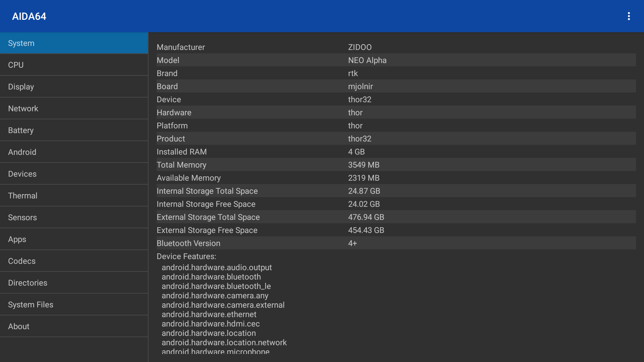Open the Apps section
The image size is (644, 362).
click(74, 239)
